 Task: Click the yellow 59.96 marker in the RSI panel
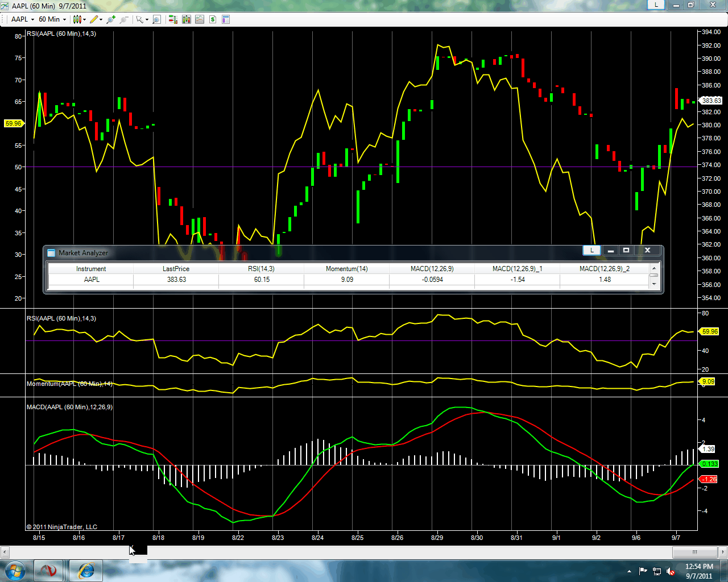point(710,331)
